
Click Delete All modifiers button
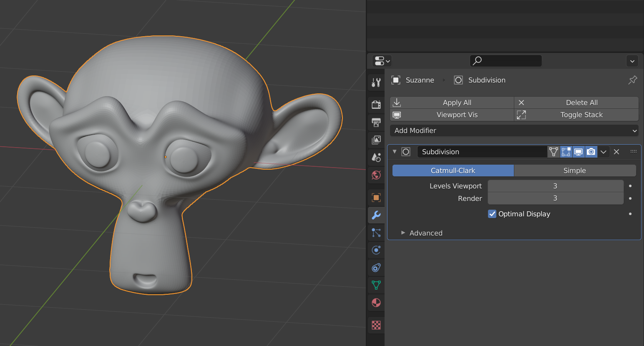[576, 103]
